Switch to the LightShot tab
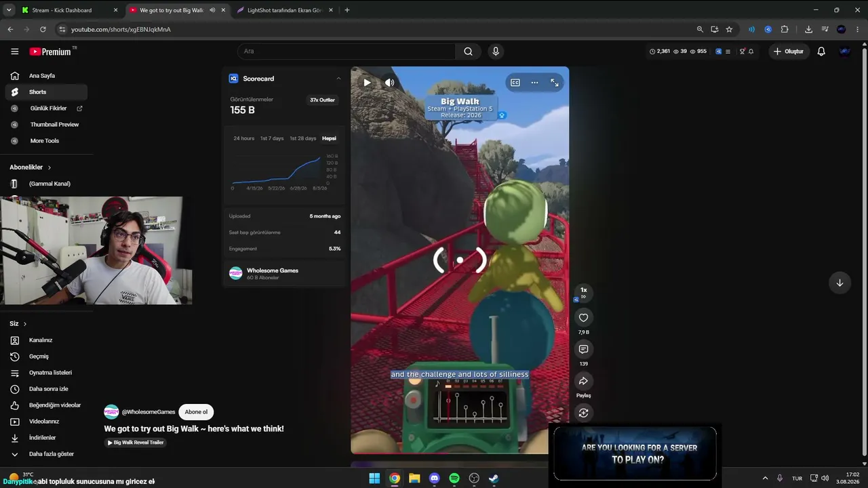 click(285, 10)
